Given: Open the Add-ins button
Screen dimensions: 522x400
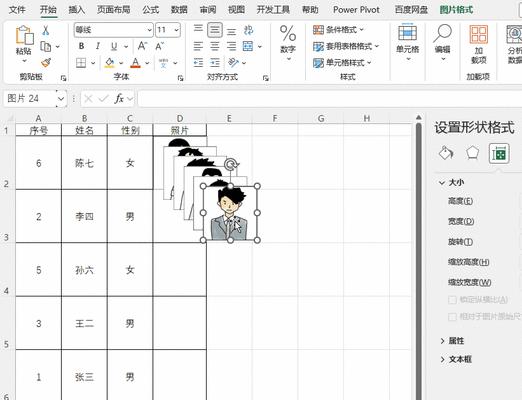Looking at the screenshot, I should 479,45.
